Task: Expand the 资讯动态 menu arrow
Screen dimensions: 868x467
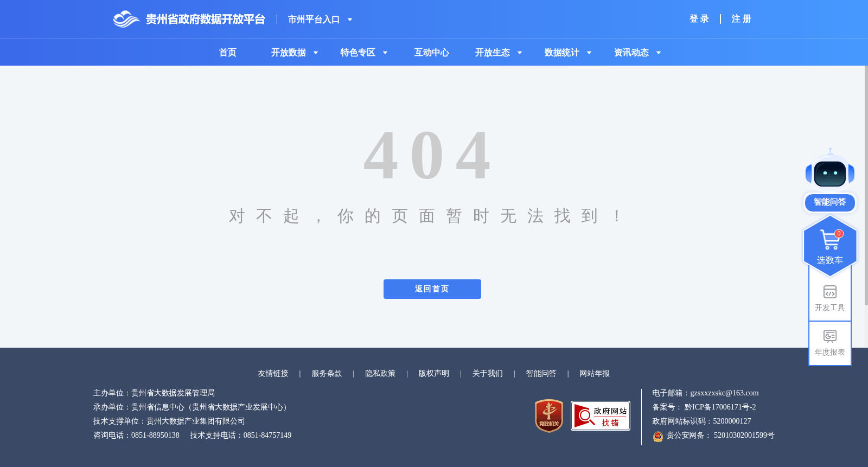Action: click(x=659, y=53)
